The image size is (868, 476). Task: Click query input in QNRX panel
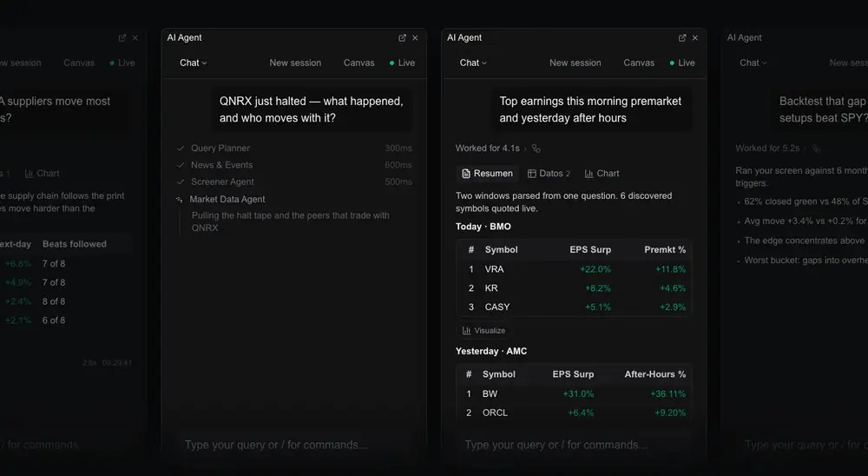[x=294, y=445]
